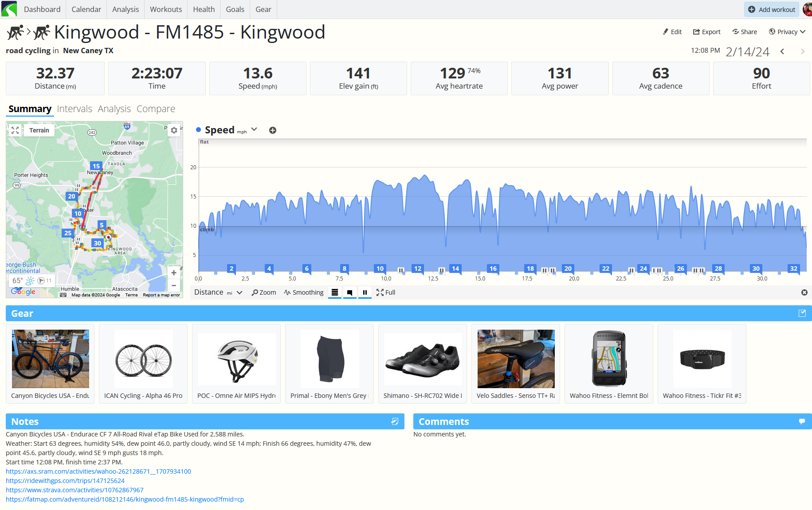The image size is (812, 510).
Task: Open map keyboard shortcuts icon
Action: pyautogui.click(x=63, y=295)
